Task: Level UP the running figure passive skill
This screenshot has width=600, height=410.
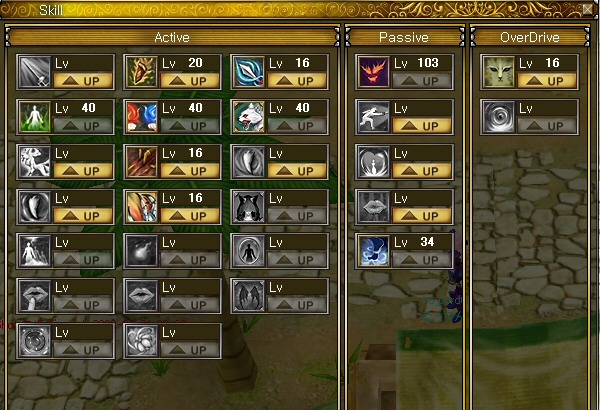Action: [422, 126]
